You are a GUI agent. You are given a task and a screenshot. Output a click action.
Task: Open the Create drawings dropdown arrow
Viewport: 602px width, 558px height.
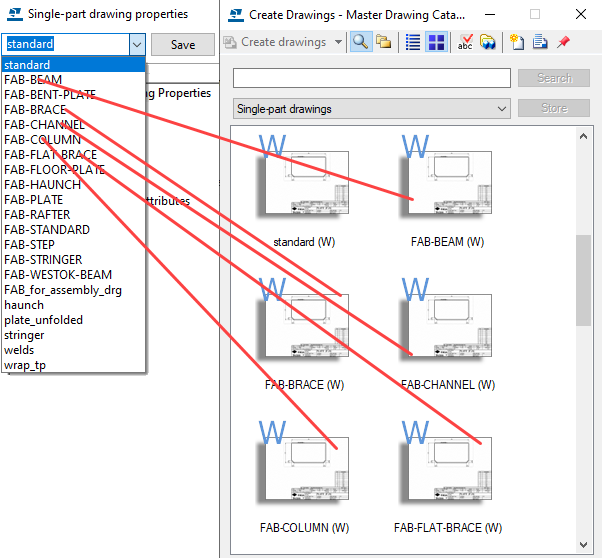[339, 42]
